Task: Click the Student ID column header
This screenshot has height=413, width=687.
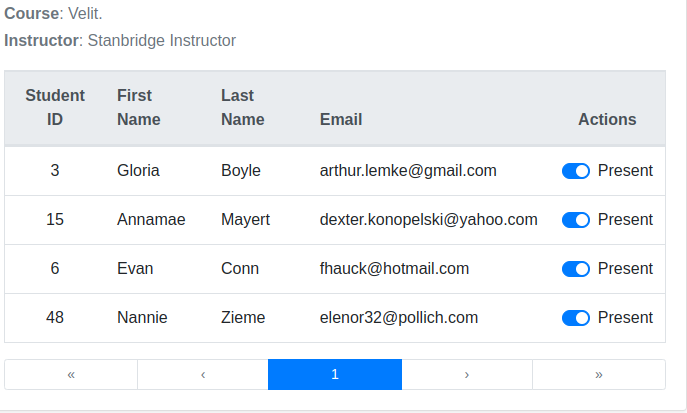Action: click(55, 107)
